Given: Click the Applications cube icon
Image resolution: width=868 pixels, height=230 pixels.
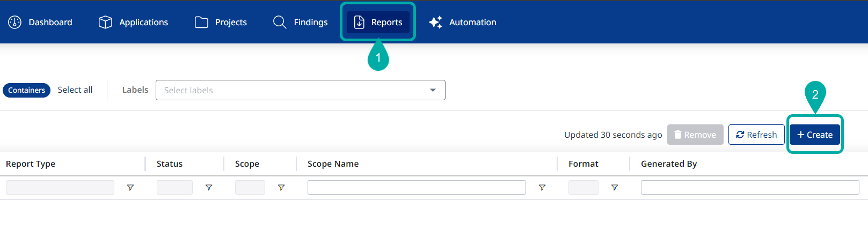Looking at the screenshot, I should pos(105,22).
